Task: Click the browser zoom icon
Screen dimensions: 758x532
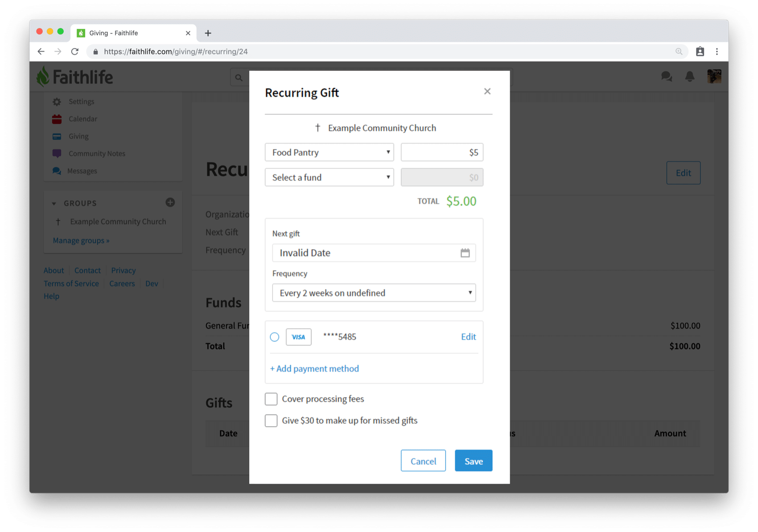Action: (x=679, y=52)
